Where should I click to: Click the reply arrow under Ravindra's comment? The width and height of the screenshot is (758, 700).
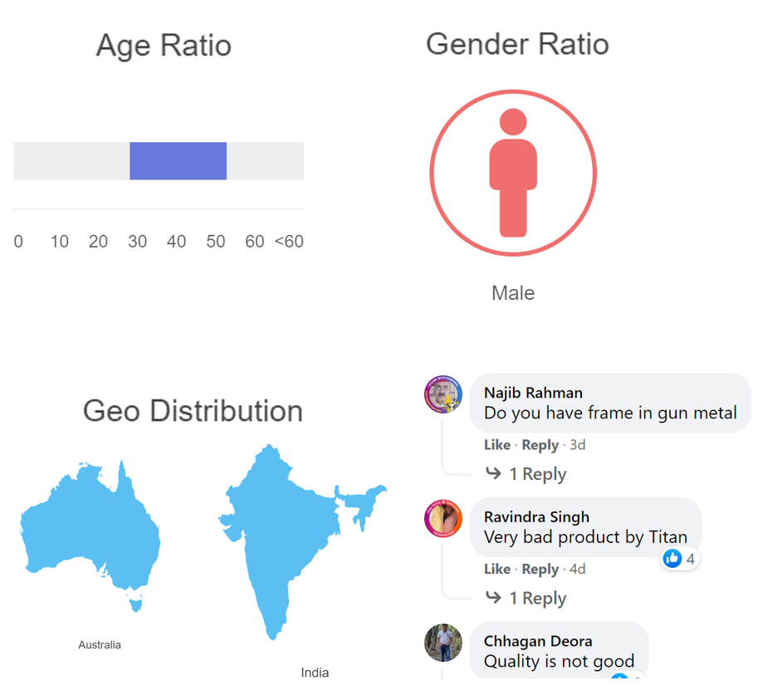pos(493,597)
